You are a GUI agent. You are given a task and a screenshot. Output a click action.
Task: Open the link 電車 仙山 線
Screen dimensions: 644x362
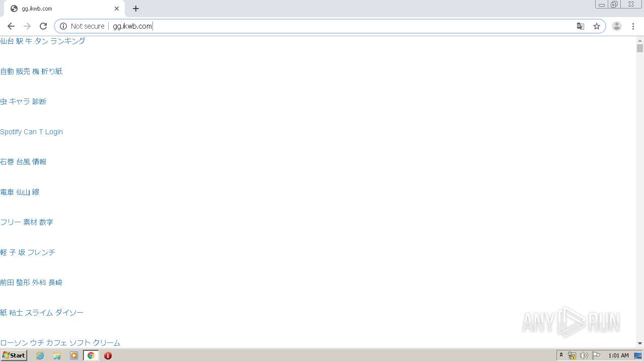20,192
